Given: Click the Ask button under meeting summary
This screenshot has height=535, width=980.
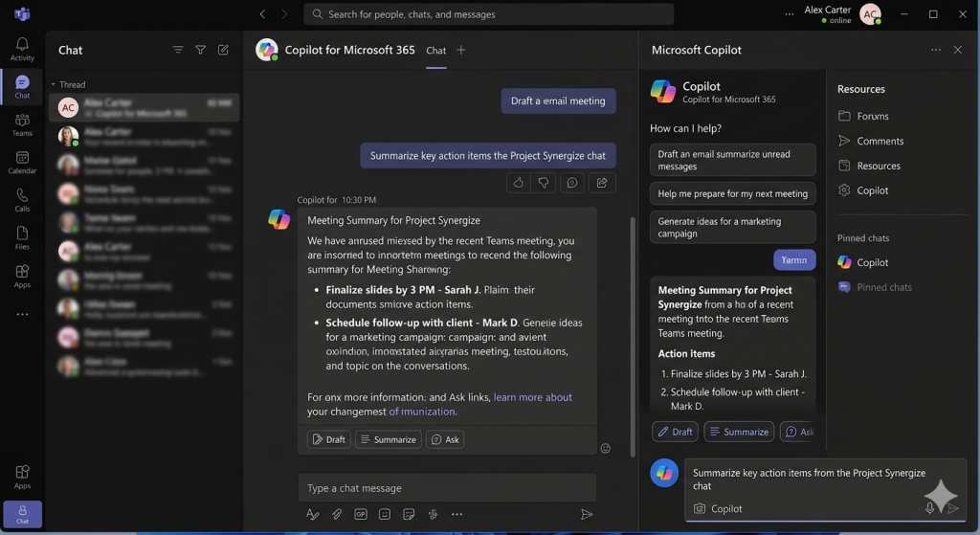Looking at the screenshot, I should point(445,439).
